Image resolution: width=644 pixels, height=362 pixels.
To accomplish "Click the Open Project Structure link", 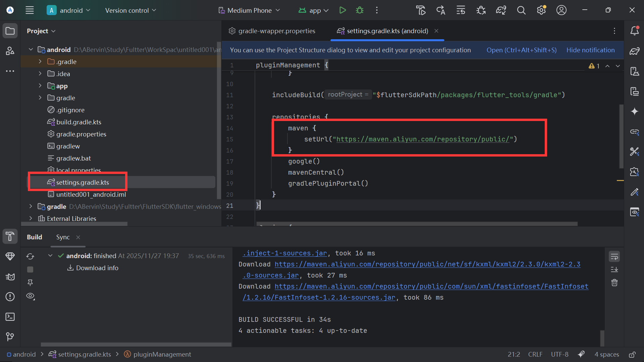I will point(521,50).
